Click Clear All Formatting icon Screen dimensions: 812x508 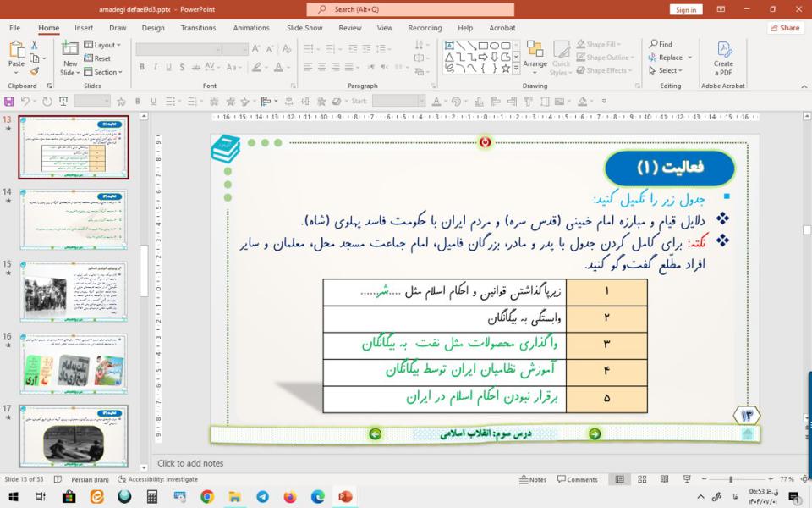click(287, 49)
